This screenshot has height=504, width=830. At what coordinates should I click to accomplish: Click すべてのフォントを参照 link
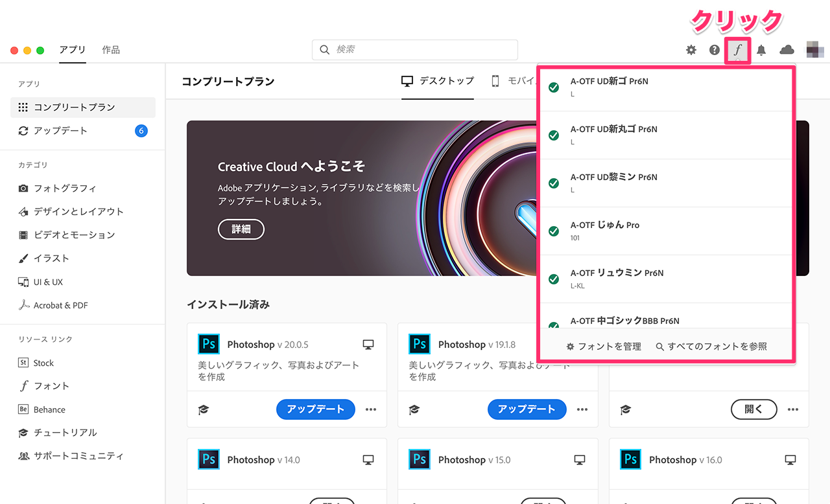coord(711,347)
